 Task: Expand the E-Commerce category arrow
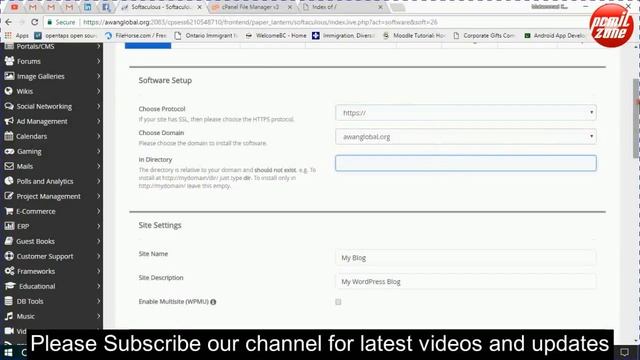coord(98,211)
